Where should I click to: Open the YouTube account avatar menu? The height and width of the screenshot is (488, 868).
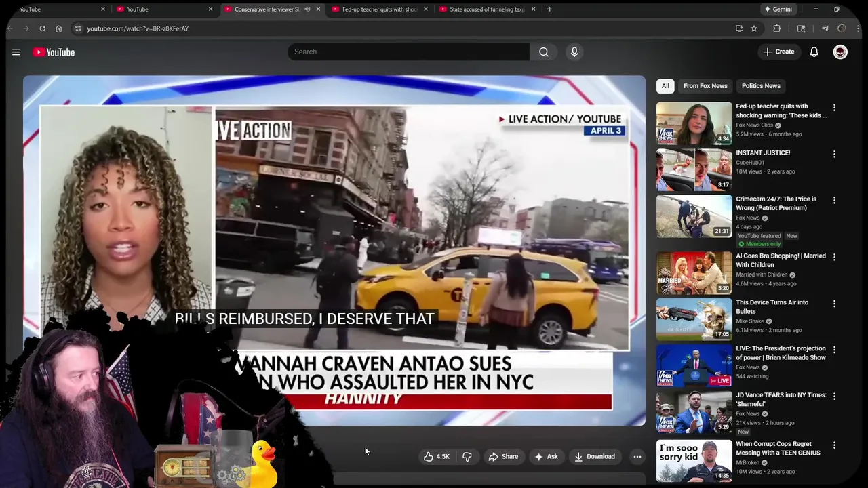840,52
